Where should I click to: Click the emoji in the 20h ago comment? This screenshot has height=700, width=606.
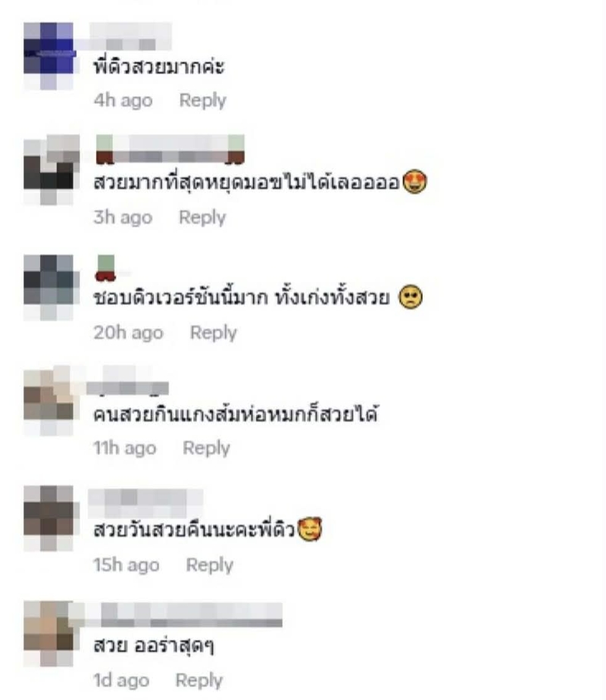tap(410, 298)
